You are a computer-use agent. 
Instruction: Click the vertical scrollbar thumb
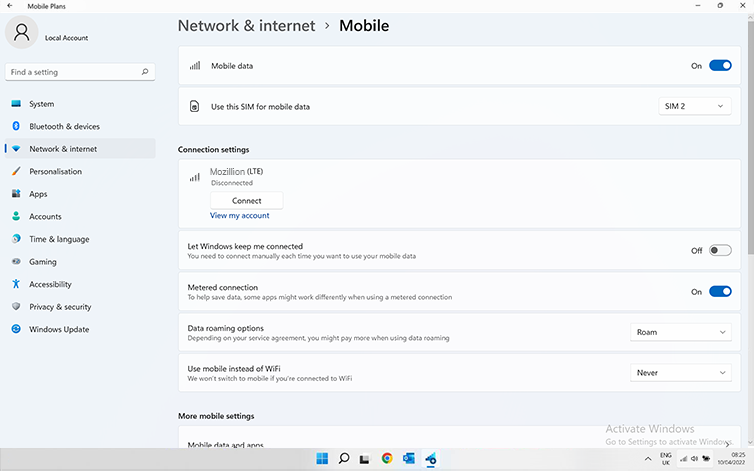750,137
